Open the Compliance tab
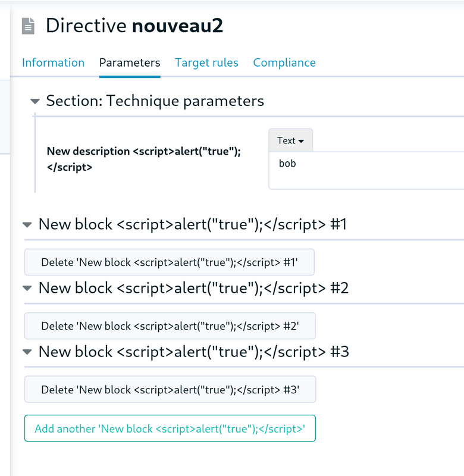464x476 pixels. coord(284,62)
